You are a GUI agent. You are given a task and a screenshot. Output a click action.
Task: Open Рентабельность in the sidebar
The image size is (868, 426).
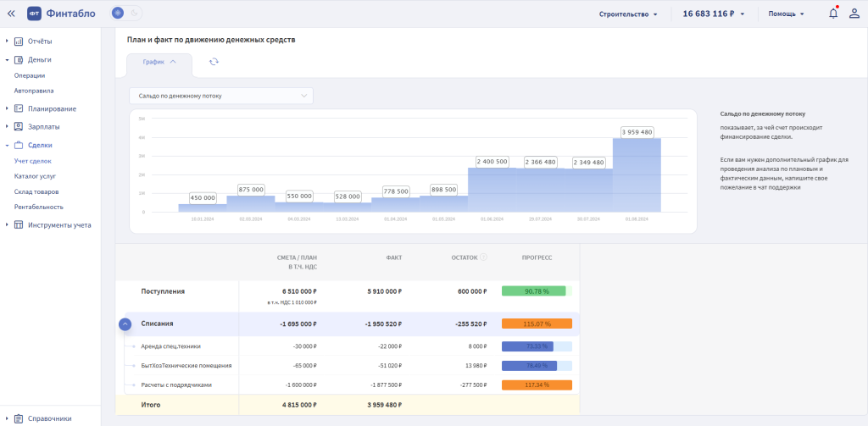39,207
